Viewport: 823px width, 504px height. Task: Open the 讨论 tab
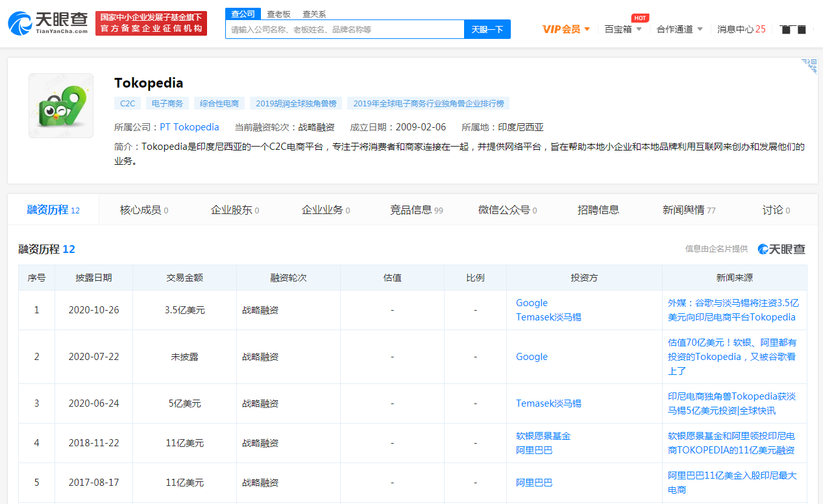coord(776,210)
